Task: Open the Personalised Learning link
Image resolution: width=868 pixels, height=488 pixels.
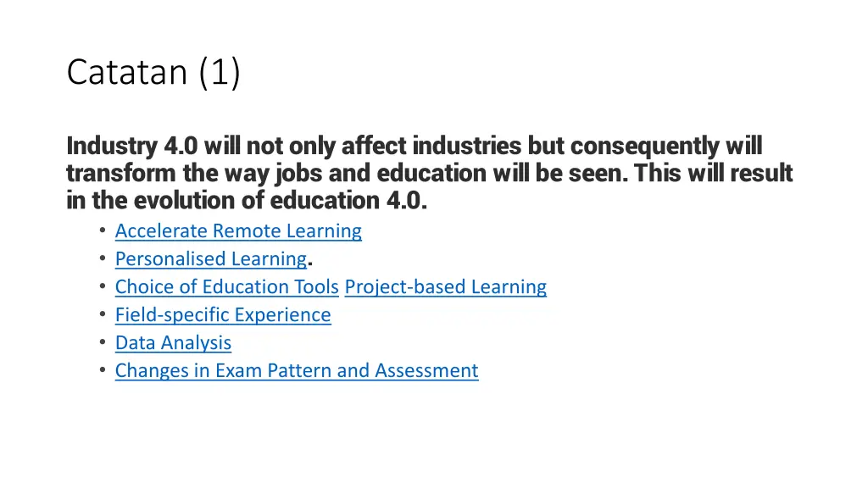Action: [211, 259]
